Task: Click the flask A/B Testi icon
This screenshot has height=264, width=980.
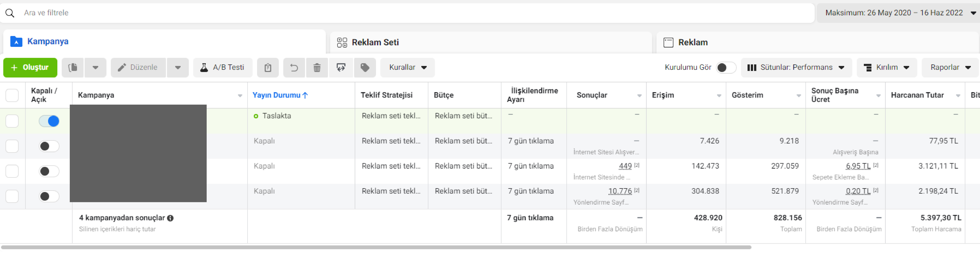Action: pyautogui.click(x=204, y=67)
